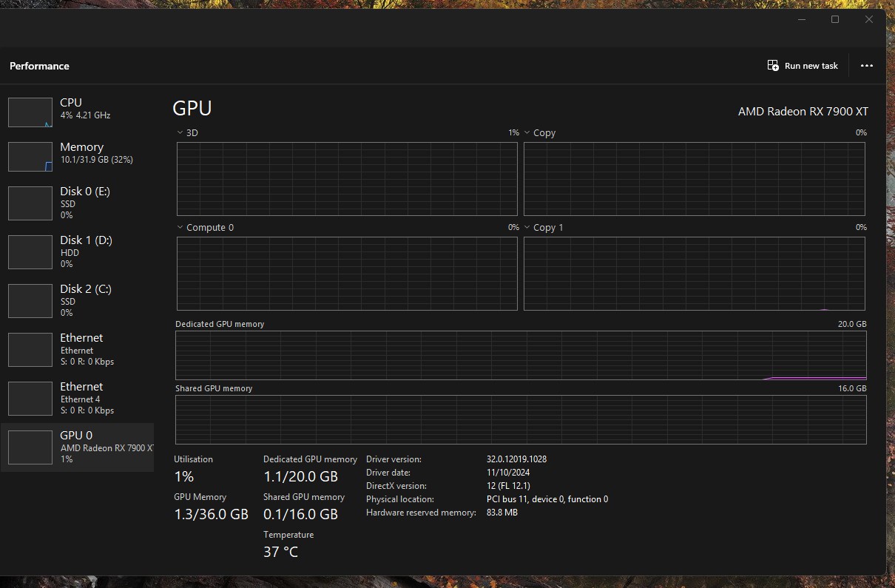This screenshot has height=588, width=895.
Task: Click the 16.0 GB shared memory scale label
Action: coord(851,388)
